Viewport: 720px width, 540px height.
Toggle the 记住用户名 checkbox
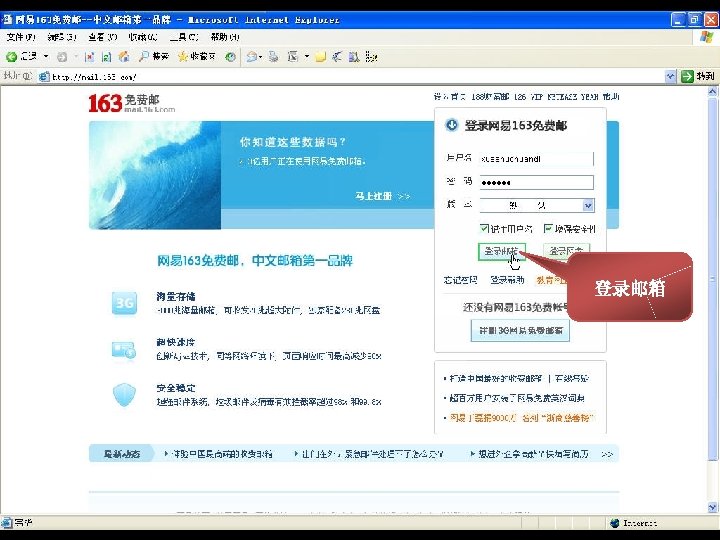(x=484, y=228)
